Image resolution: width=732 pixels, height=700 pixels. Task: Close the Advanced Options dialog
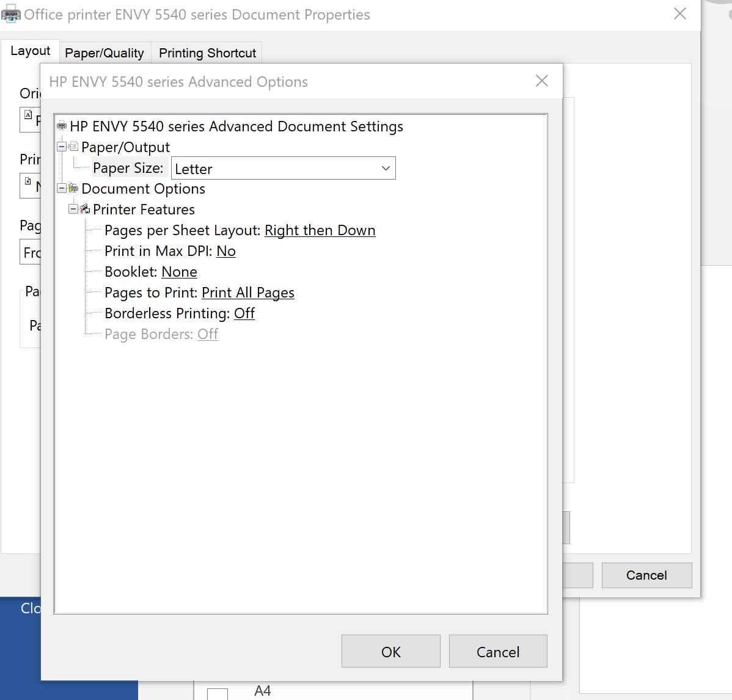pyautogui.click(x=541, y=81)
